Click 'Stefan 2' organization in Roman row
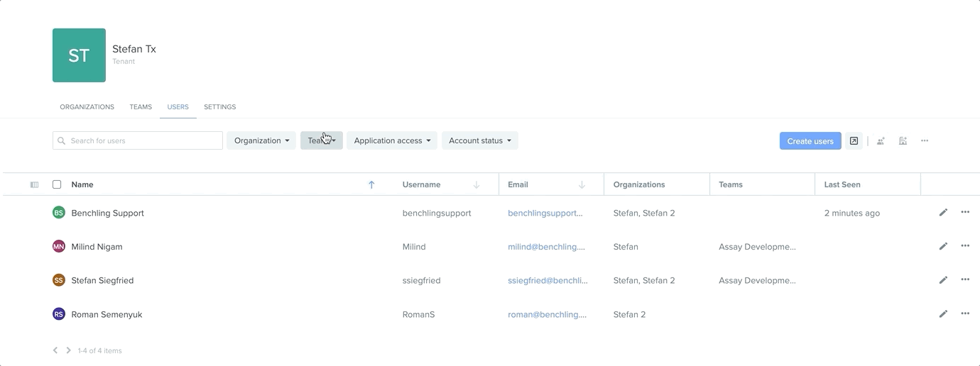This screenshot has height=366, width=980. click(630, 314)
